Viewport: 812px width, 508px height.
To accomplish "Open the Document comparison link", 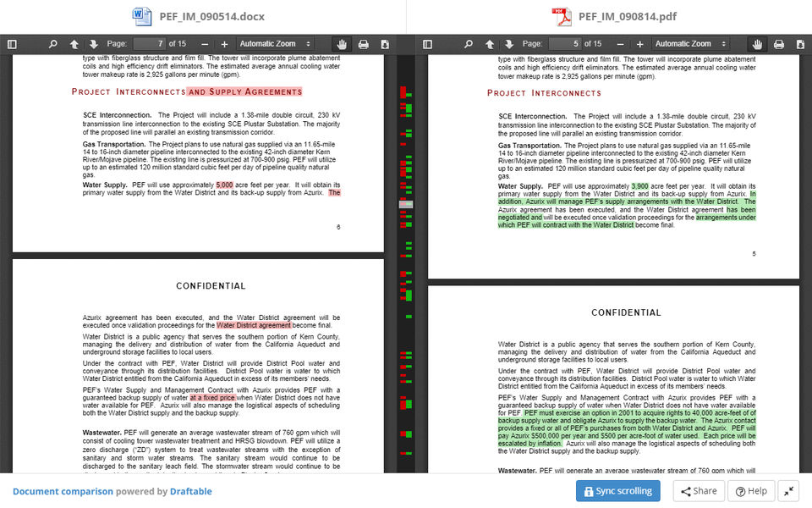I will [63, 491].
